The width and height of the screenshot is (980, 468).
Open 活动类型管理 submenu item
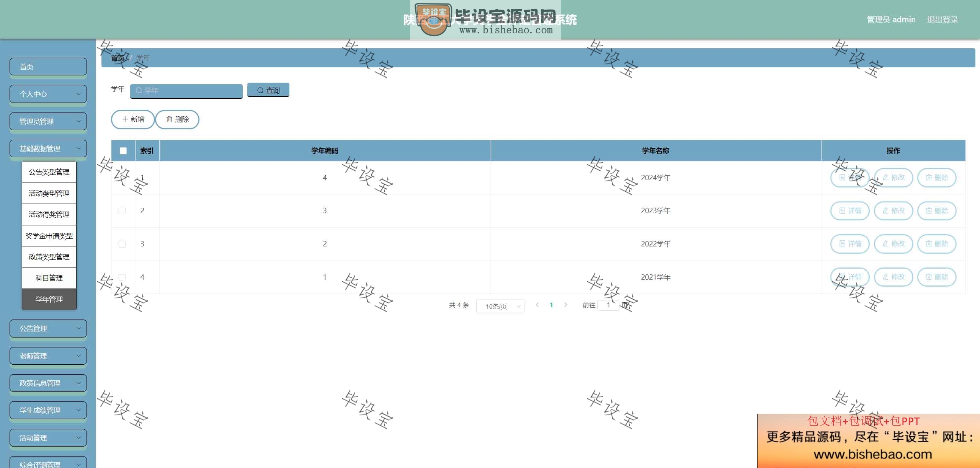point(49,193)
